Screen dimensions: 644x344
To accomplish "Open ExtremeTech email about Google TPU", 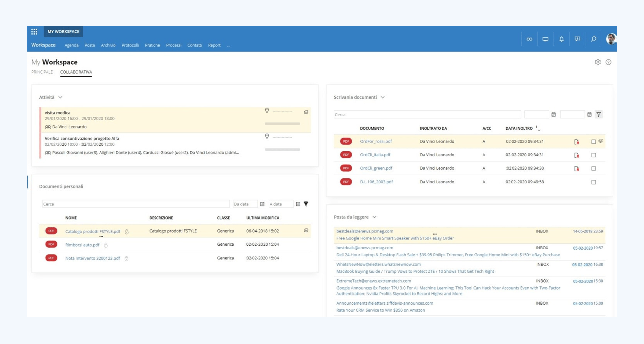I will point(470,288).
